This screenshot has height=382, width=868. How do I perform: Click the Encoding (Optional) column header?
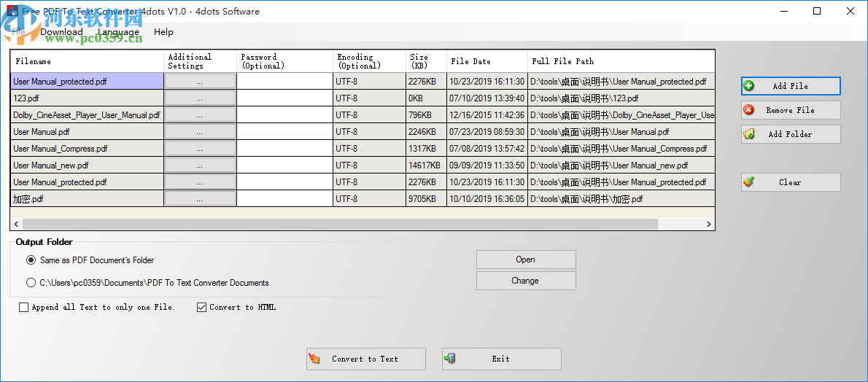[370, 61]
